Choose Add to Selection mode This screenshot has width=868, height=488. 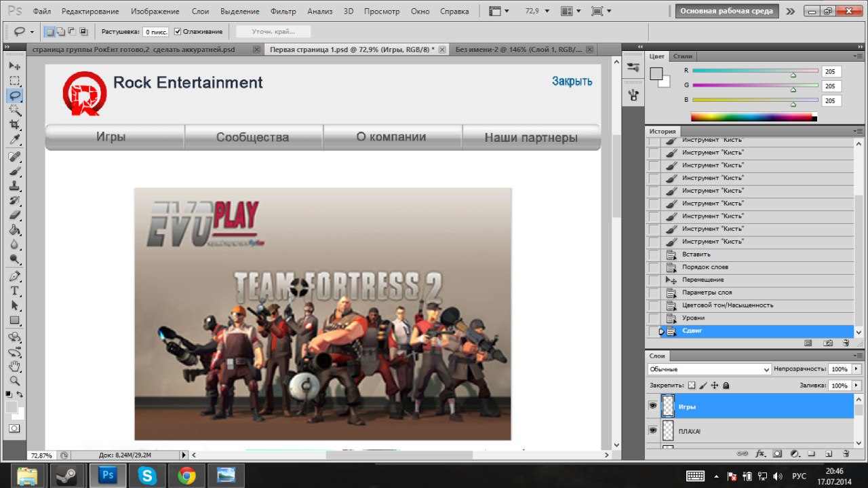[x=60, y=32]
